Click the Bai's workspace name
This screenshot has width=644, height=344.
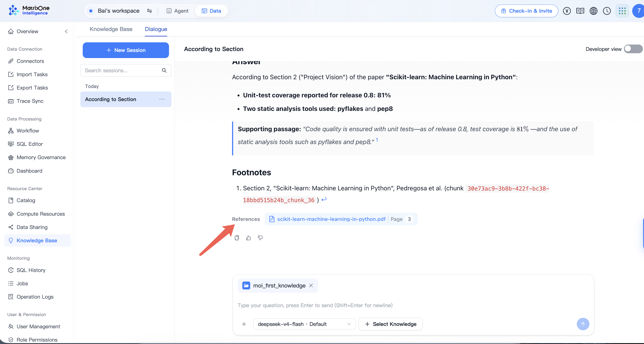point(119,11)
